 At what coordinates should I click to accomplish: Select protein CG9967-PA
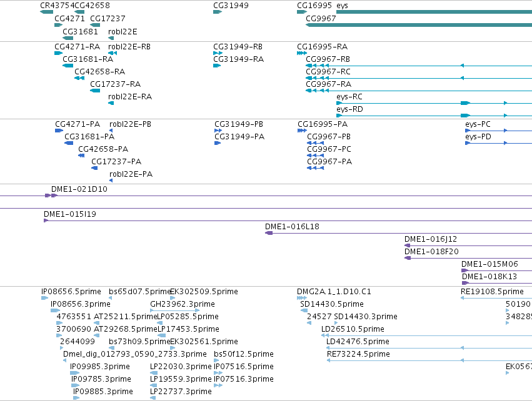click(329, 162)
